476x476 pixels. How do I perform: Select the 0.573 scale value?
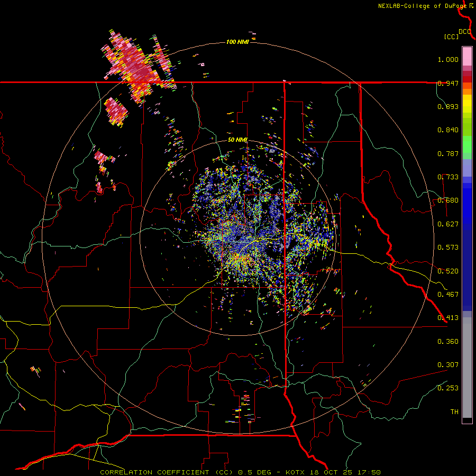pyautogui.click(x=448, y=248)
